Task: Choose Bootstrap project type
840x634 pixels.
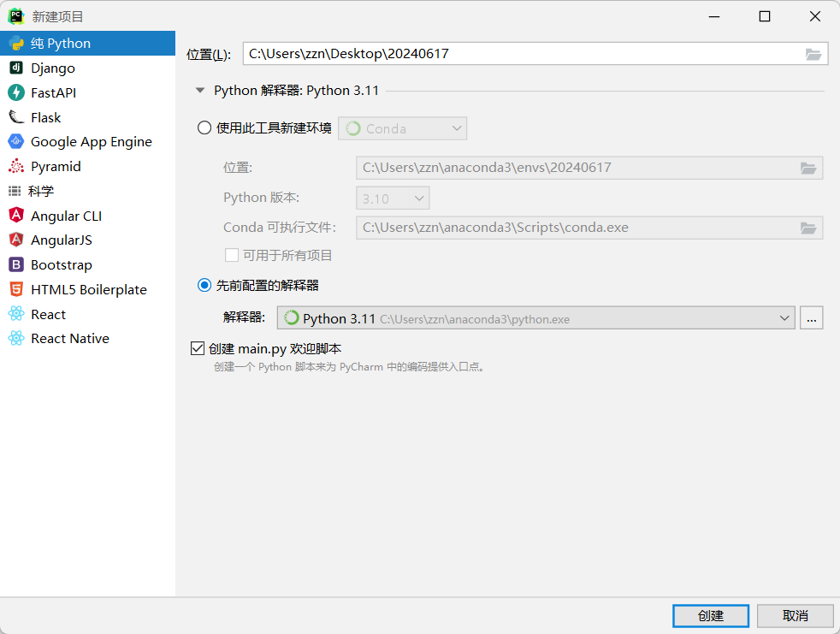Action: click(87, 264)
